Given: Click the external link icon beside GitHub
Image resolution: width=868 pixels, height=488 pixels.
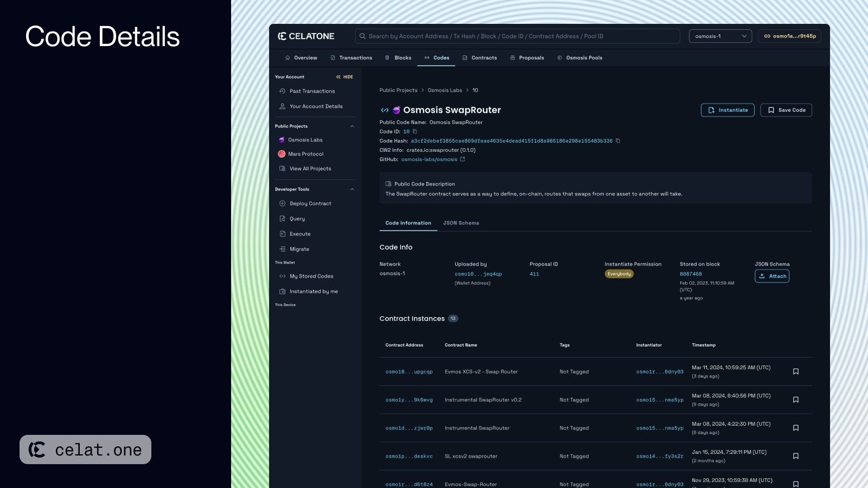Looking at the screenshot, I should 463,159.
